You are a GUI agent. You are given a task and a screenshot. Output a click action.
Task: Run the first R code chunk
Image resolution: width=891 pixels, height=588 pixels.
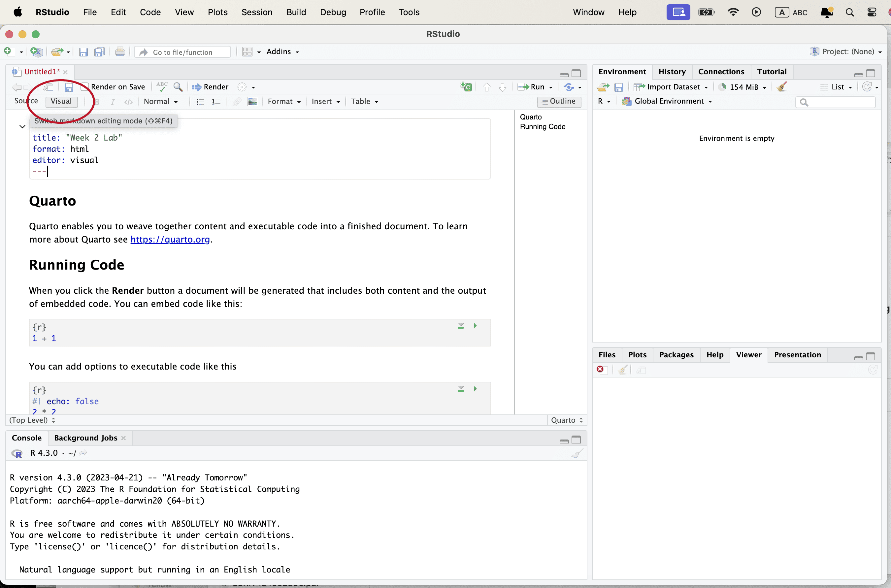tap(475, 325)
